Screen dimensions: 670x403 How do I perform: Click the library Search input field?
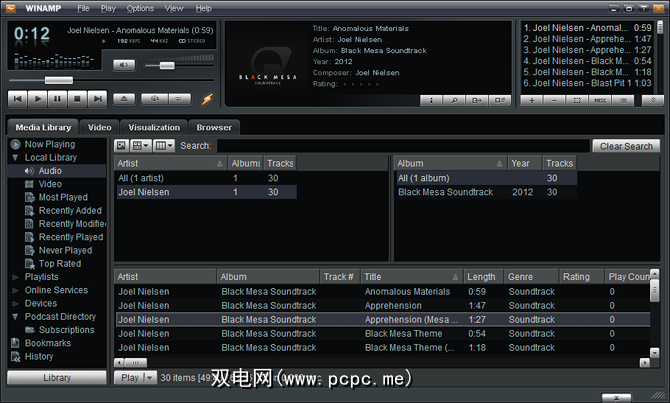coord(403,146)
